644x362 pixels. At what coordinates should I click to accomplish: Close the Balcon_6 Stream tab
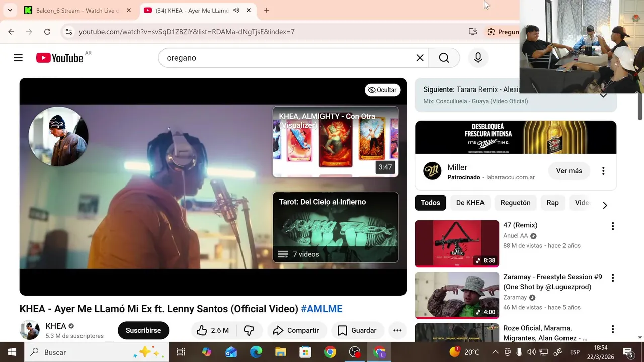click(128, 10)
